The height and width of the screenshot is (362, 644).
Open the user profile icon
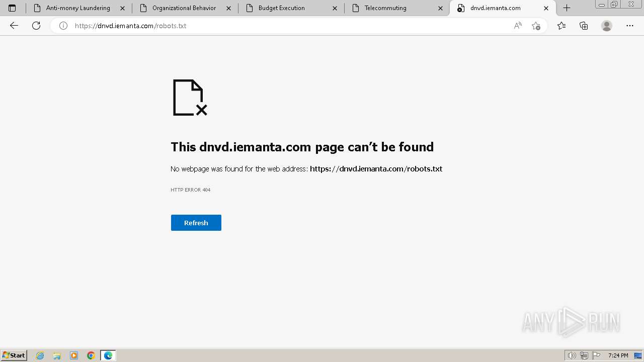tap(607, 26)
